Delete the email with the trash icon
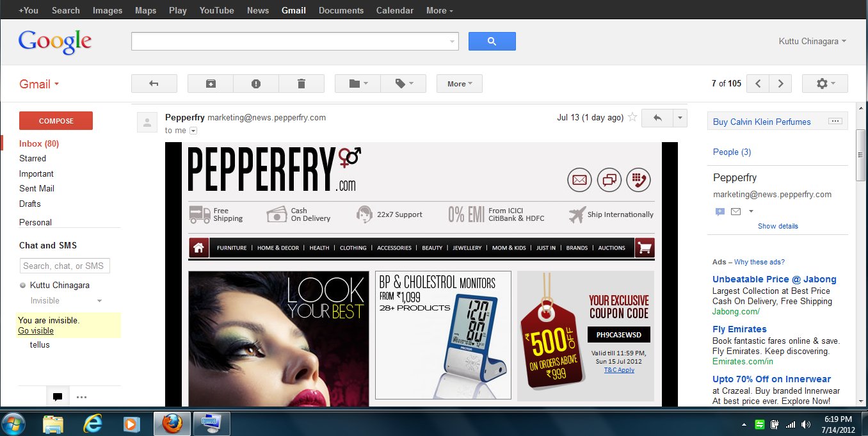Viewport: 868px width, 436px height. tap(301, 84)
